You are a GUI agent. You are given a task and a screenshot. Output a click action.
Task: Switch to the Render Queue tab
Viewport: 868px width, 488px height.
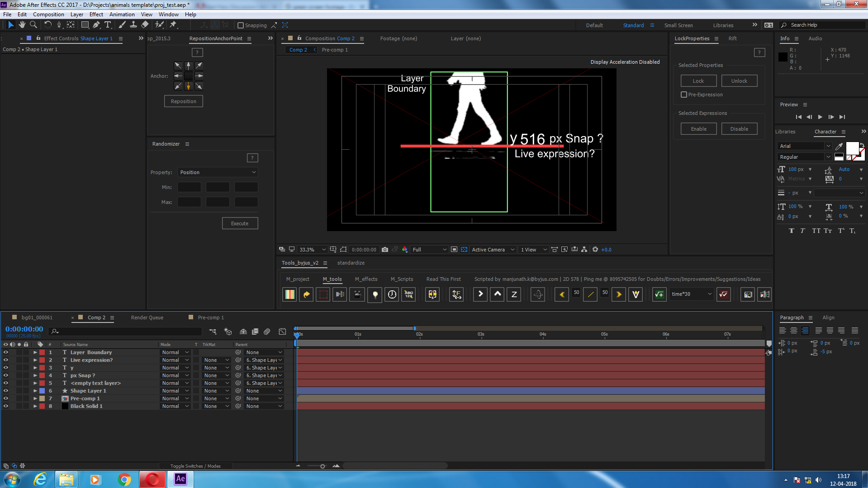pos(147,317)
